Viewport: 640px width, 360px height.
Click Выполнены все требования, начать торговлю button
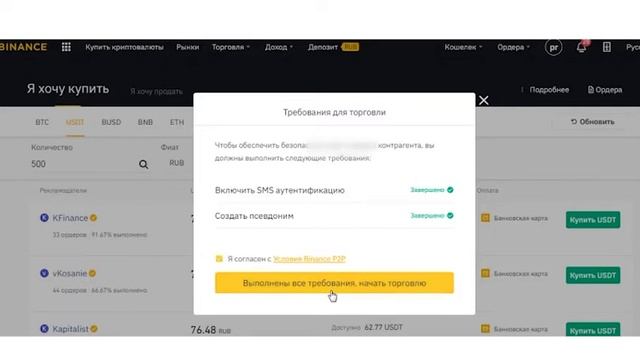pyautogui.click(x=334, y=283)
